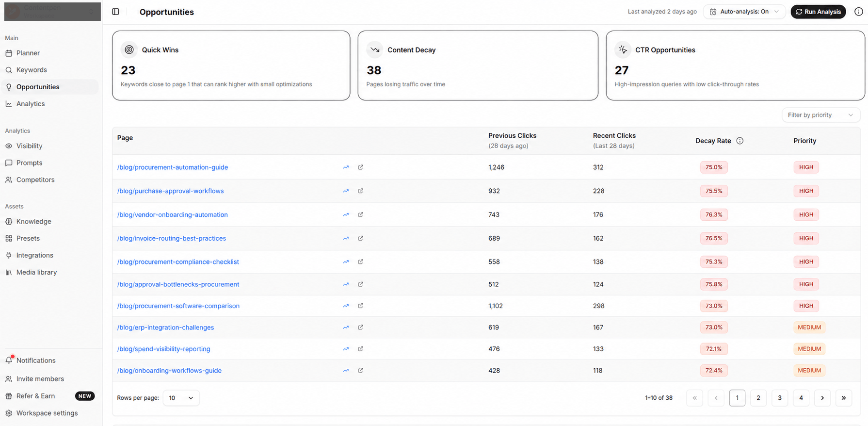Show trend for vendor-onboarding-automation row

346,214
